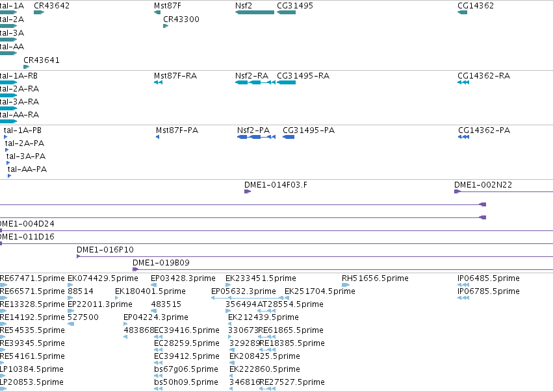553x392 pixels.
Task: Select the AT28554.5prime EST label
Action: (x=290, y=304)
